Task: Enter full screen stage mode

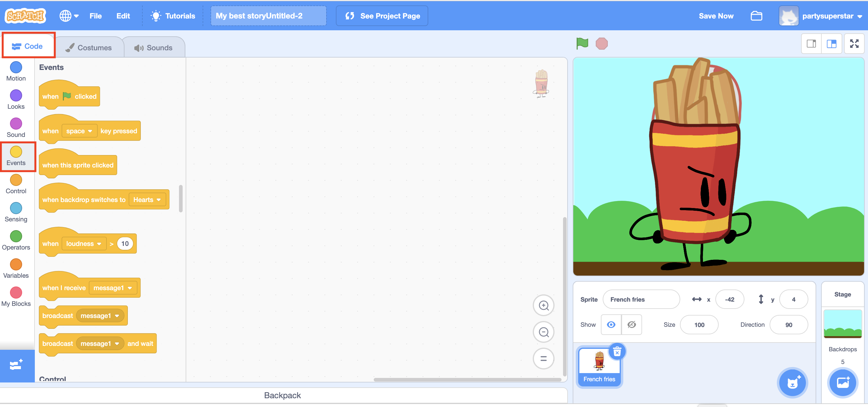Action: 854,44
